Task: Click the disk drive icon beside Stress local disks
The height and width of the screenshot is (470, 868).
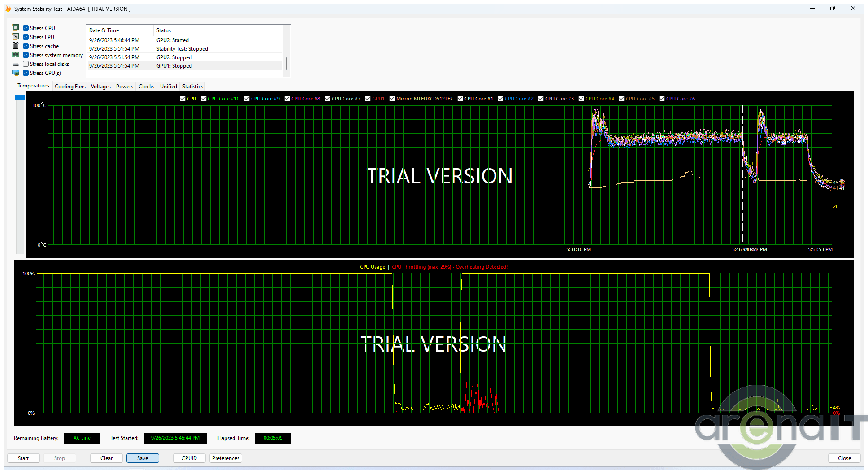Action: pyautogui.click(x=16, y=64)
